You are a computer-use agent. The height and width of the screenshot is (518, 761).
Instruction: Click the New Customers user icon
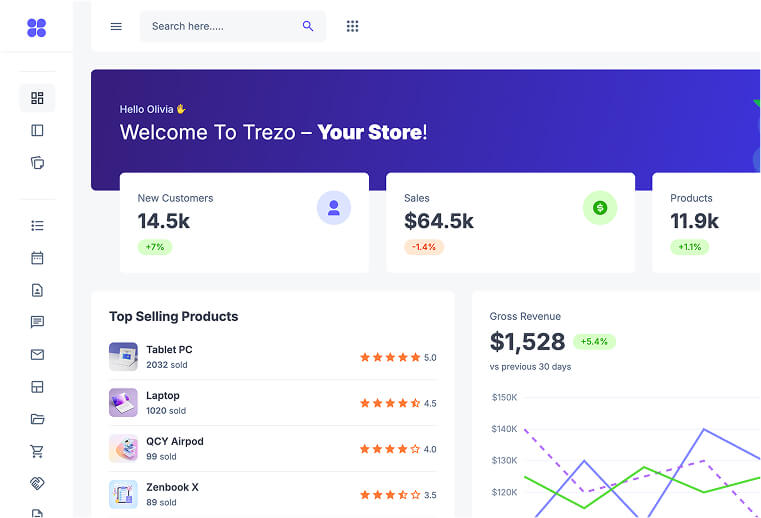coord(334,208)
